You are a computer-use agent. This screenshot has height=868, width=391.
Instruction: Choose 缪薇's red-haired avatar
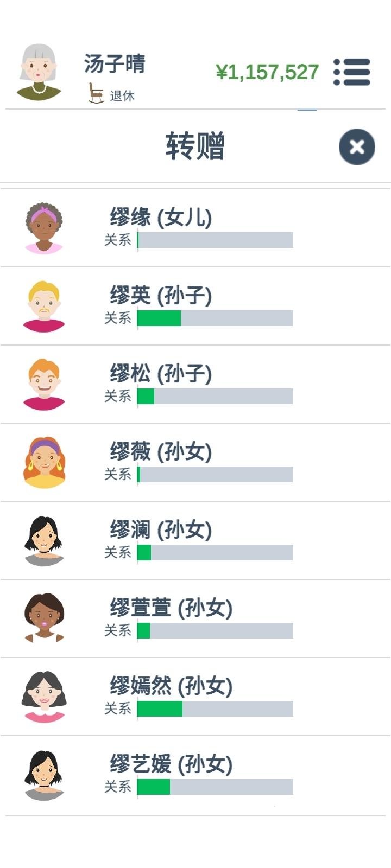point(44,463)
